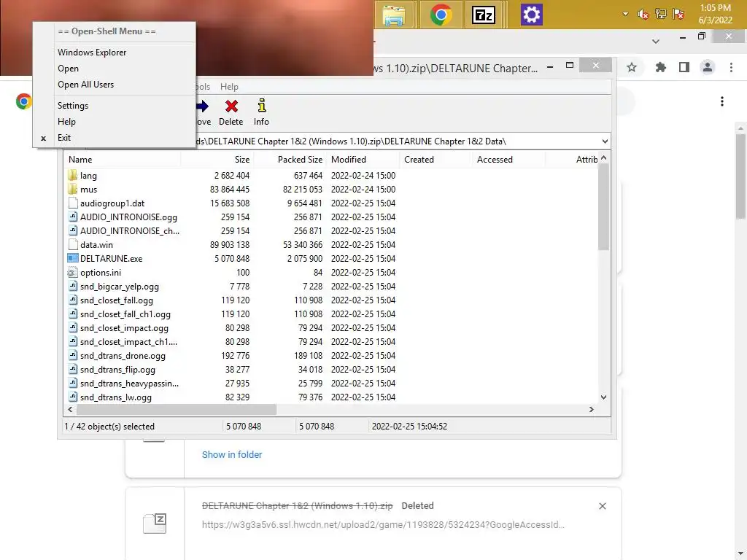Click Help in the Open-Shell context menu
This screenshot has width=747, height=560.
(x=66, y=122)
